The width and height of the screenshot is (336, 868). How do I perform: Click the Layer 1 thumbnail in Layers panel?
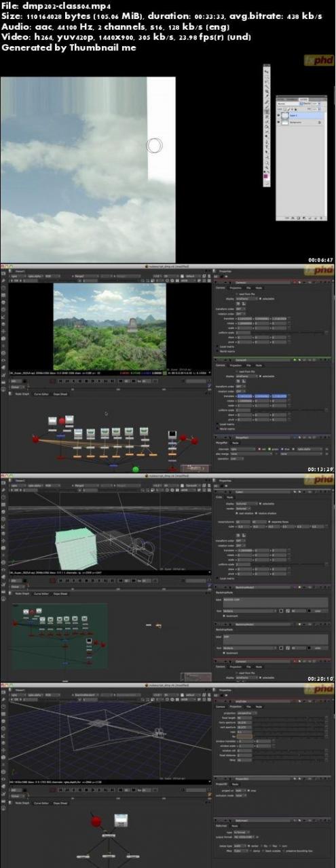pos(284,115)
